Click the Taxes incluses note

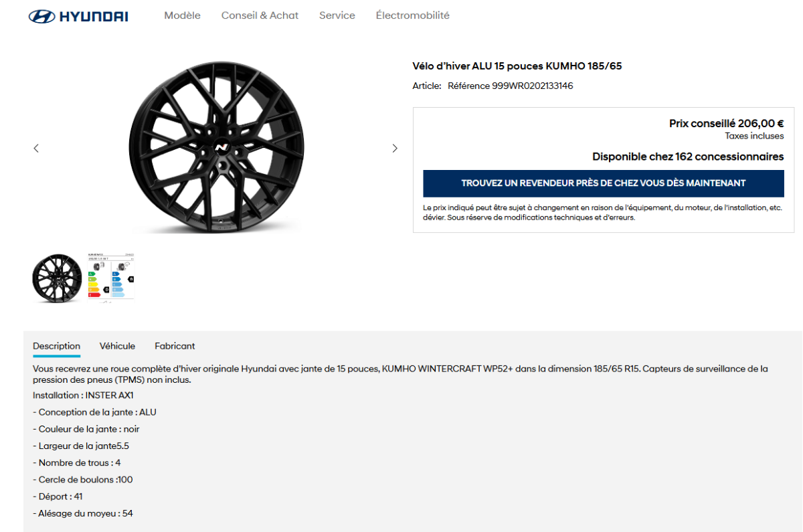754,136
